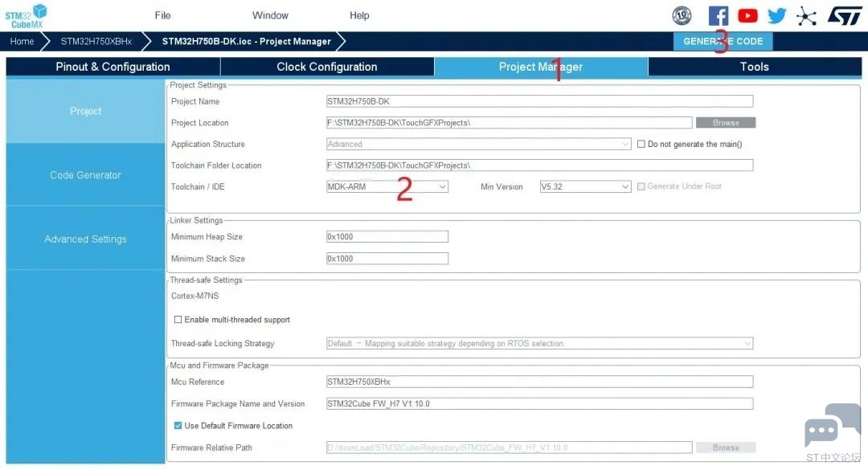The image size is (868, 470).
Task: Open the File menu
Action: coord(162,15)
